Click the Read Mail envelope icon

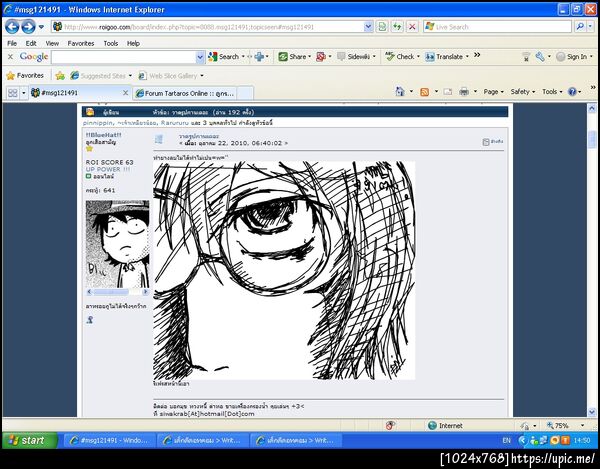[x=448, y=92]
